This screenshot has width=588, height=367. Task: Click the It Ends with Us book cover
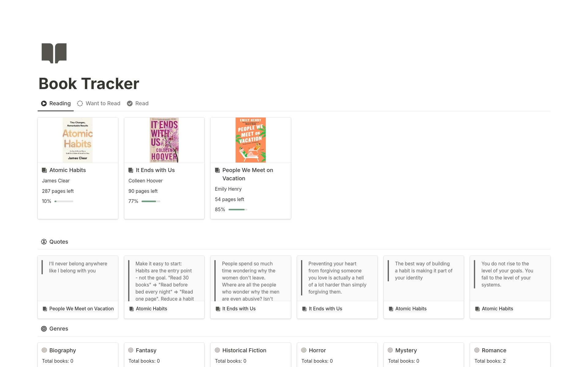[x=164, y=140]
